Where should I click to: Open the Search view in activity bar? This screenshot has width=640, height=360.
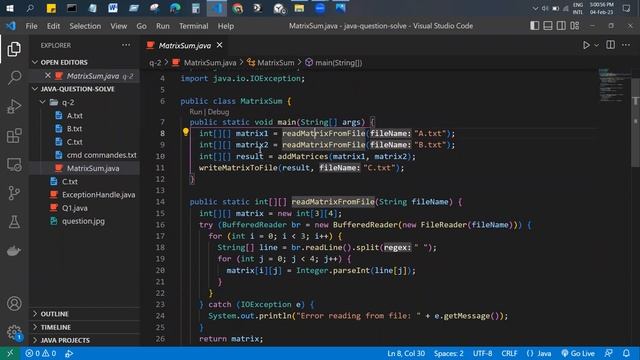14,78
